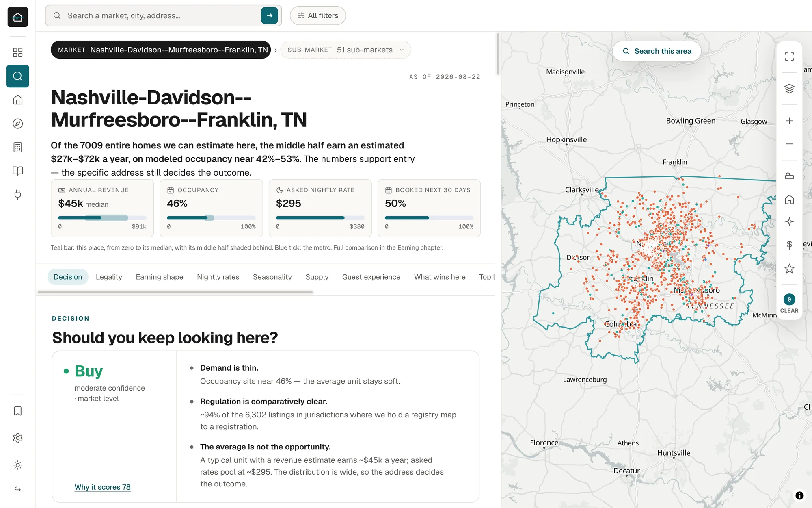Switch to the Legality tab
The width and height of the screenshot is (812, 508).
(x=109, y=277)
